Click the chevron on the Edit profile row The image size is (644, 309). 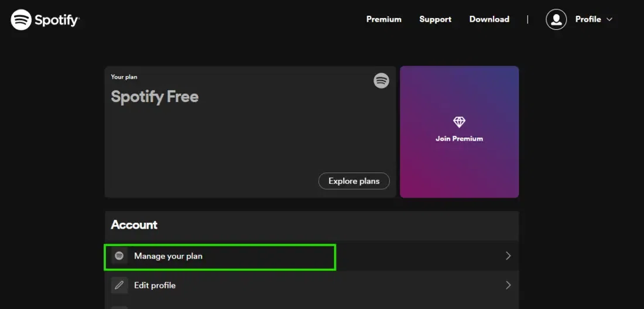click(508, 286)
